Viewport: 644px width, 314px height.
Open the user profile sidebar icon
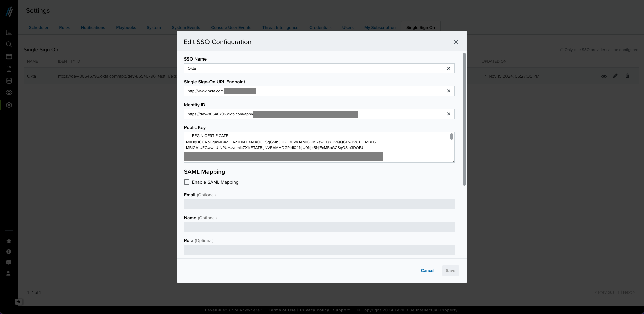9,273
